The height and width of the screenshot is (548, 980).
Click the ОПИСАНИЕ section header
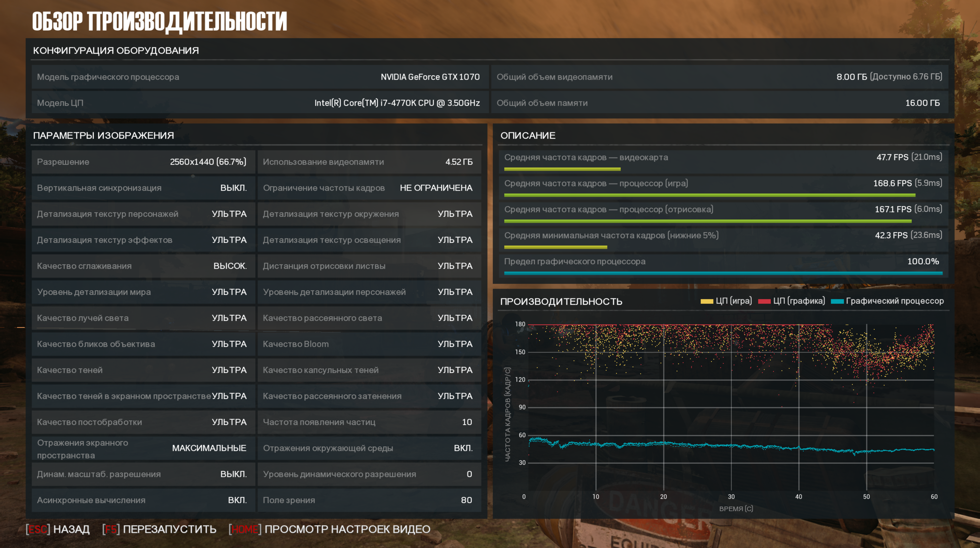(528, 135)
